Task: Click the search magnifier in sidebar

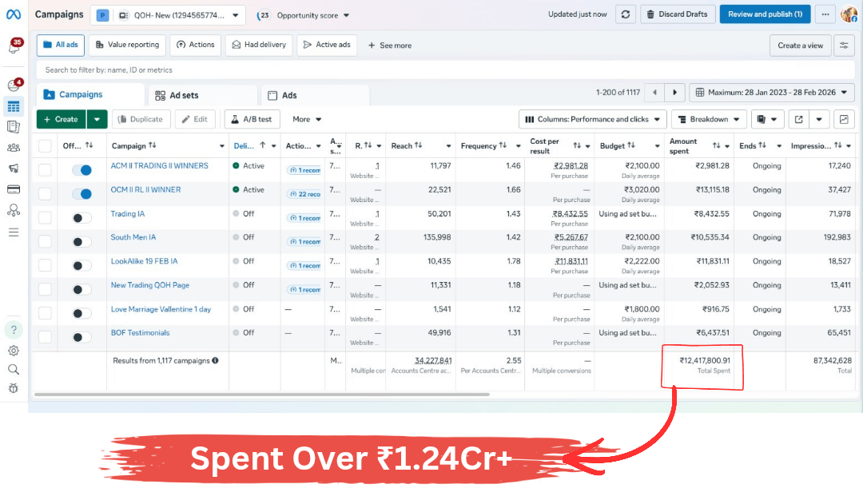Action: 14,369
